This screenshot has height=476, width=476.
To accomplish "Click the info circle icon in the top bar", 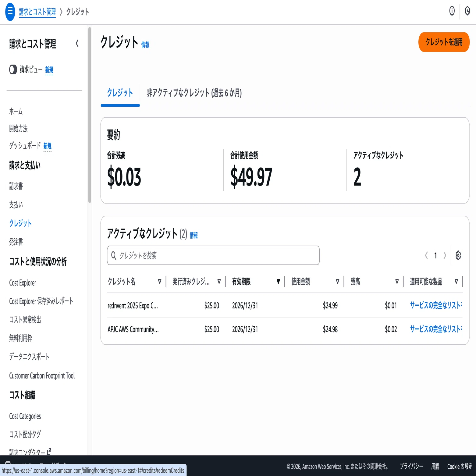I will pos(452,11).
